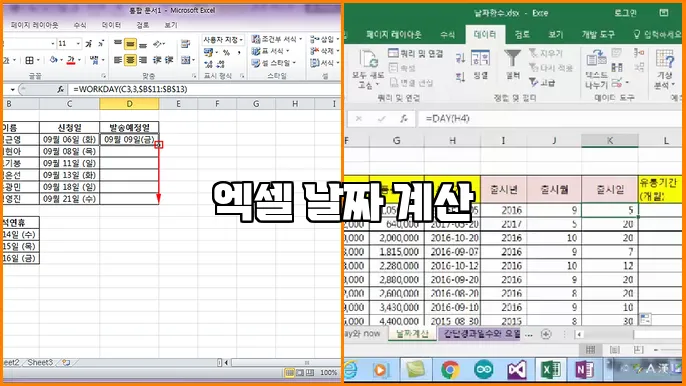The height and width of the screenshot is (386, 686).
Task: Open font size 11 dropdown in left Excel
Action: point(78,43)
